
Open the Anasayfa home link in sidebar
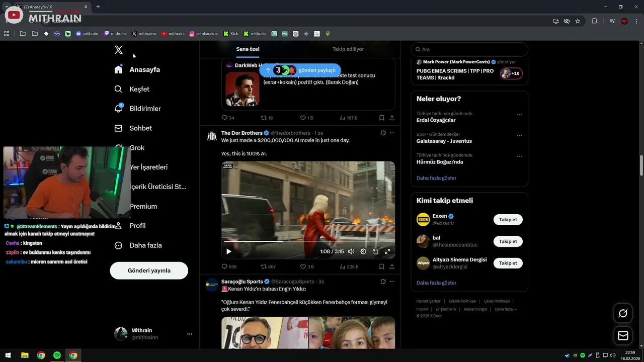click(x=137, y=69)
